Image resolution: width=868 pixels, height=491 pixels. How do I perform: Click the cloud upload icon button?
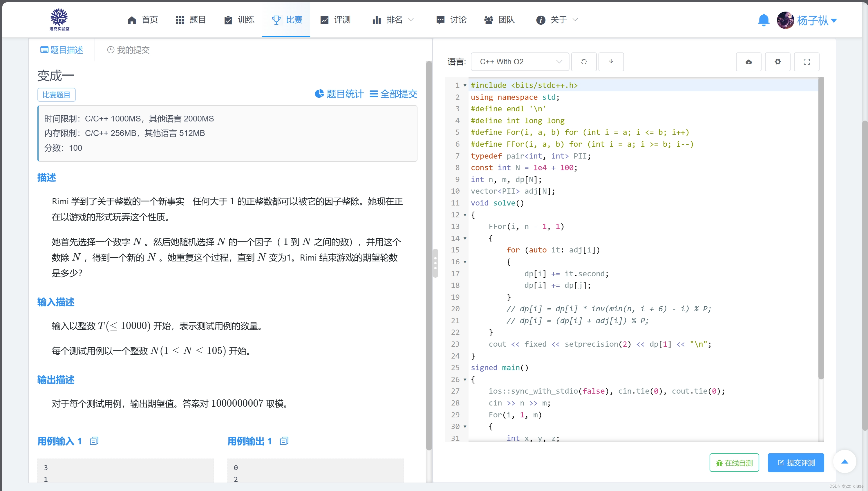(x=748, y=62)
